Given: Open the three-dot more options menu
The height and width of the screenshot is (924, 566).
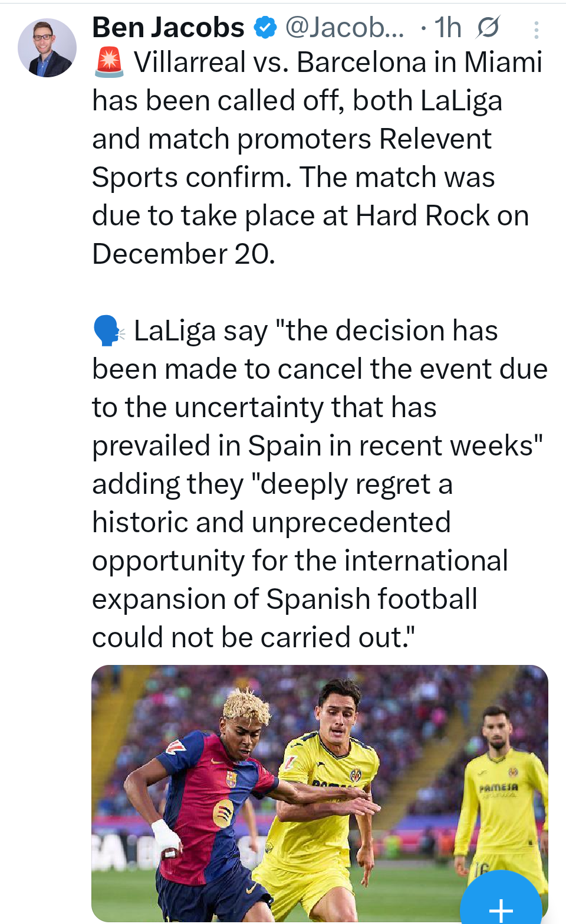Looking at the screenshot, I should pyautogui.click(x=536, y=30).
